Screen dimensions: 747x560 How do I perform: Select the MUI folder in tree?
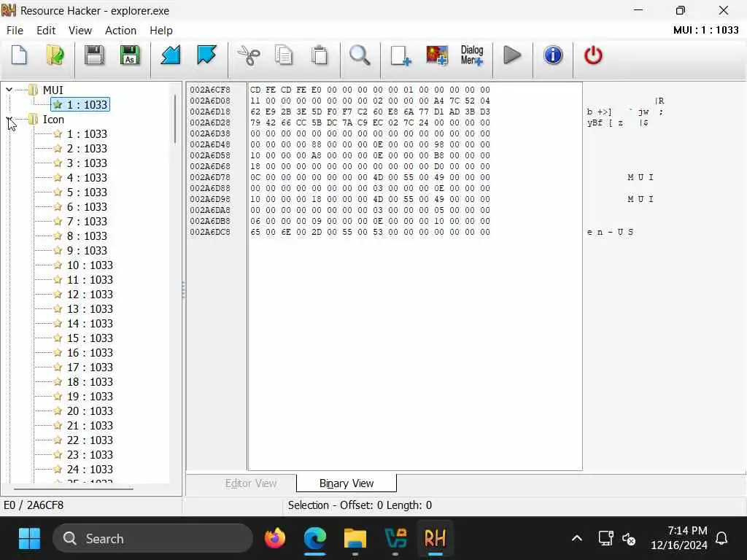pos(53,90)
